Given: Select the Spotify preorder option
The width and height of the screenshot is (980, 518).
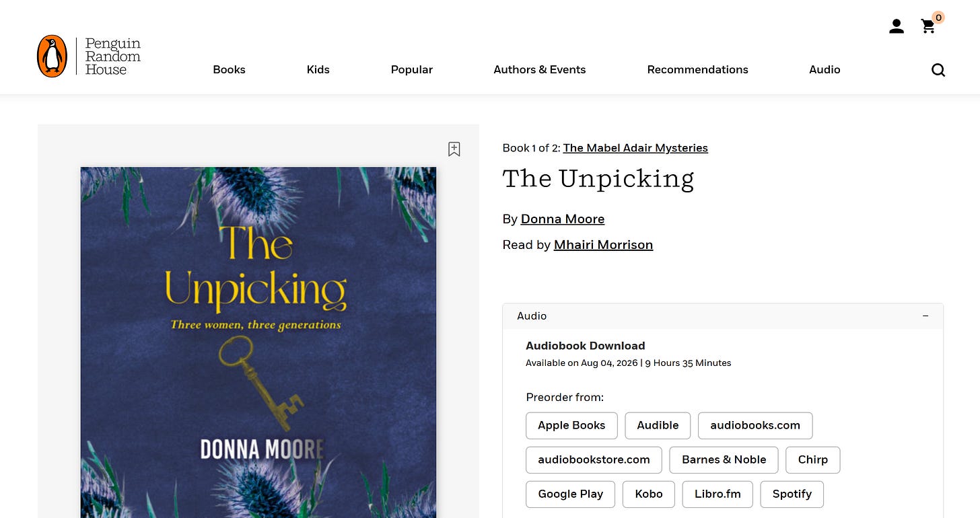Looking at the screenshot, I should pos(792,494).
